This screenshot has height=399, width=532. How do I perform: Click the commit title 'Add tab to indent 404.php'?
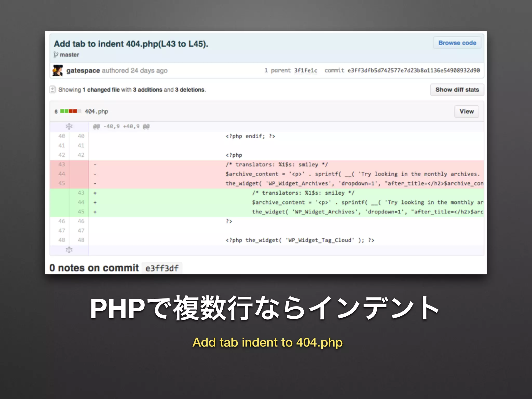click(131, 44)
